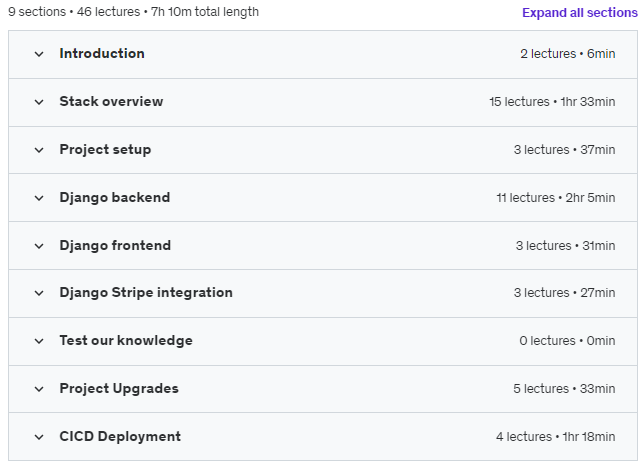Open the Project Upgrades section title
This screenshot has width=644, height=465.
[119, 389]
